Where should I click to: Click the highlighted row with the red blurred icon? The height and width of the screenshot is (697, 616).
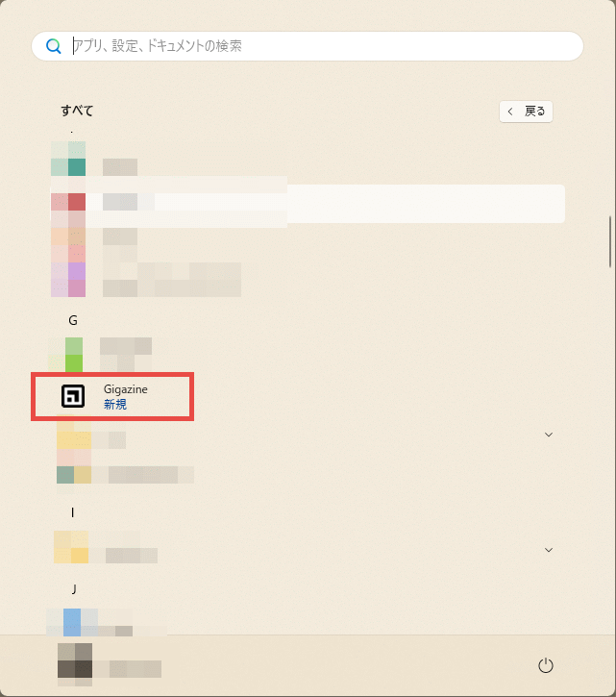click(308, 204)
